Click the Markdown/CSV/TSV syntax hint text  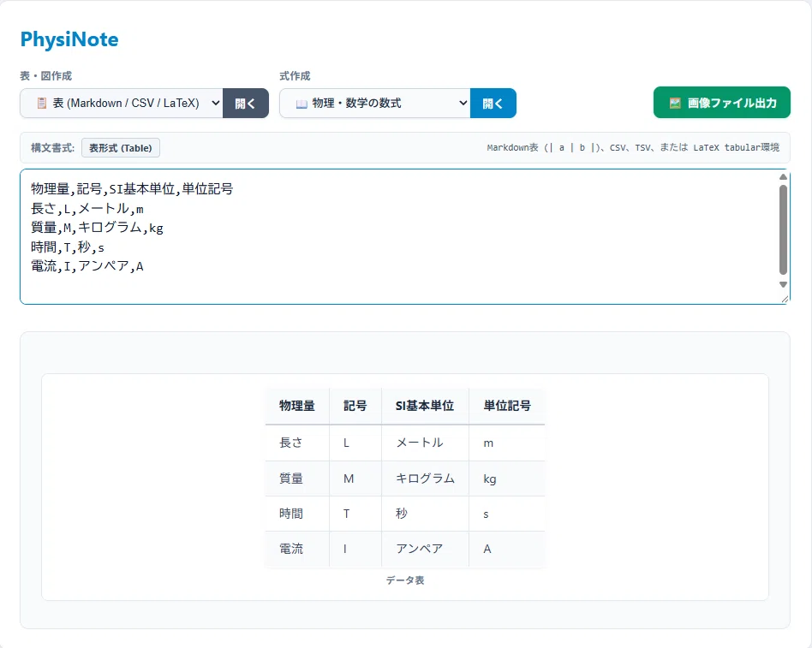[633, 147]
